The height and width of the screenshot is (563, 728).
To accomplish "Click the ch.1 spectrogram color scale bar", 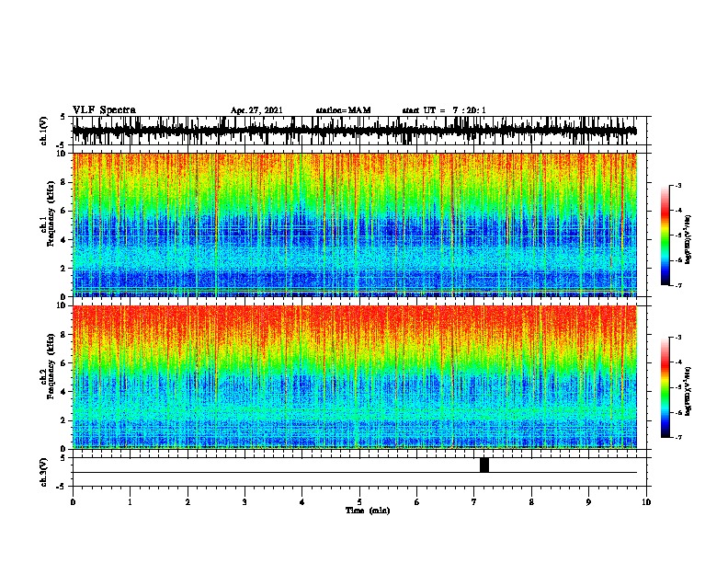I will (665, 236).
